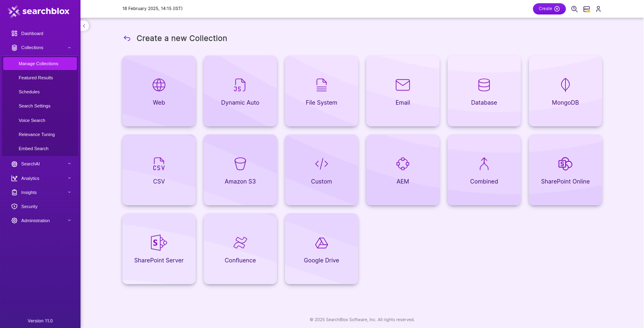
Task: Choose the Confluence icon
Action: pyautogui.click(x=240, y=243)
